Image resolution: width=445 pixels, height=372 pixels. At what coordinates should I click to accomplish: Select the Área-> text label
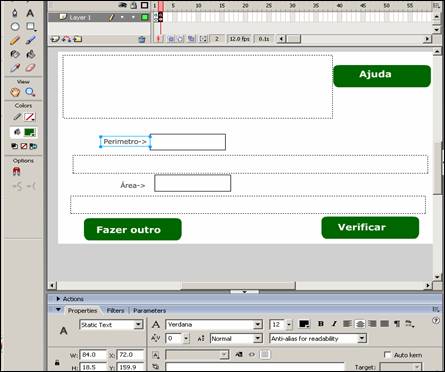click(133, 185)
